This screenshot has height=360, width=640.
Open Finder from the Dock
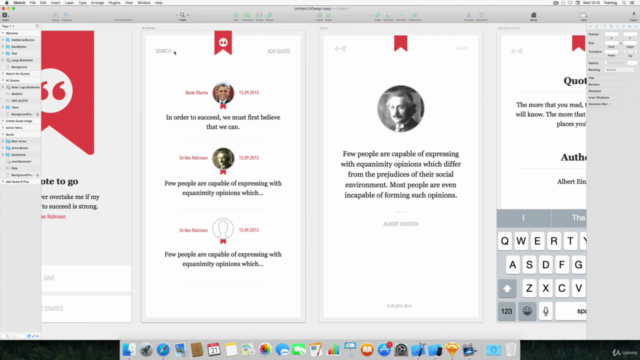129,350
